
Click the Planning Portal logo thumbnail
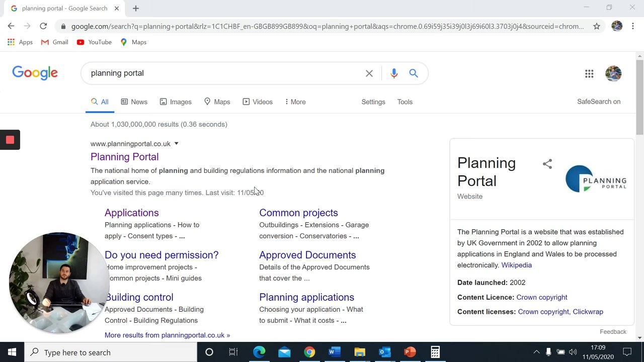point(596,178)
